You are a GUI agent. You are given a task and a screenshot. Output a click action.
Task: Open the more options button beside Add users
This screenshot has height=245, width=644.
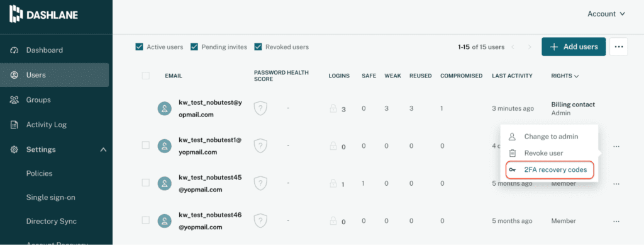click(x=619, y=47)
